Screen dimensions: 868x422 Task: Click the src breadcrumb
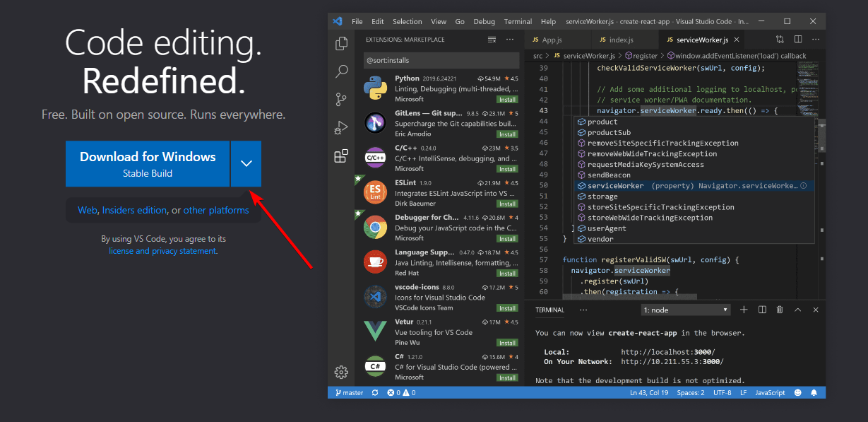(537, 56)
